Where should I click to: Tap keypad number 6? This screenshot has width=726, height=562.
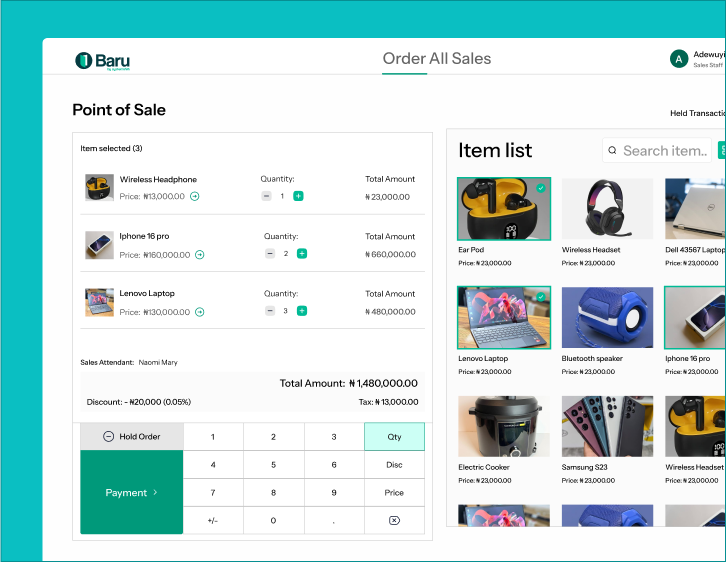tap(334, 465)
